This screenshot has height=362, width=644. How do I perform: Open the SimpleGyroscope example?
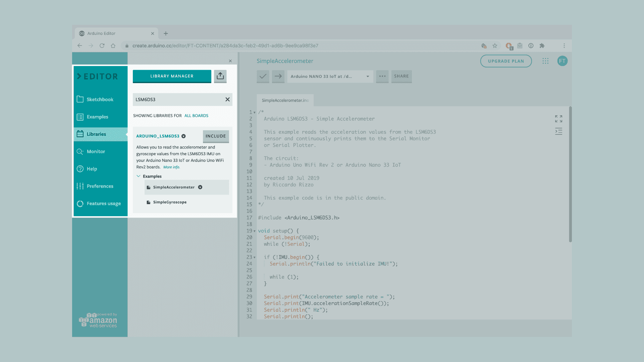[x=170, y=202]
